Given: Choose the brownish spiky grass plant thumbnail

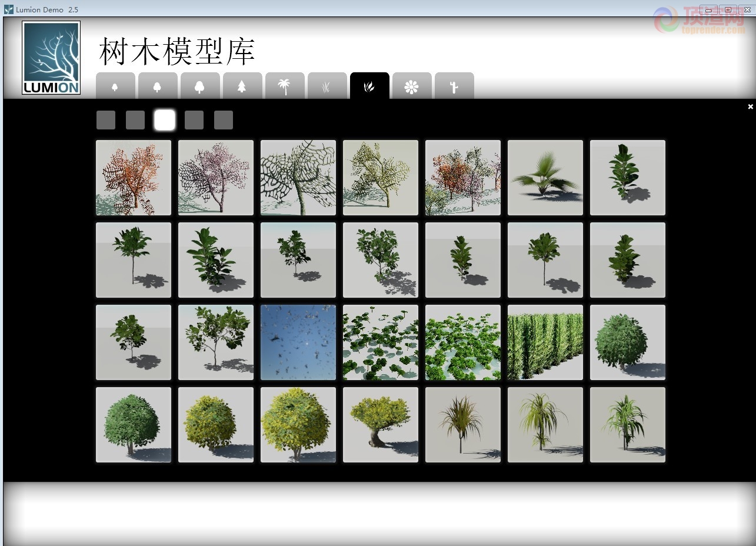Looking at the screenshot, I should pos(463,425).
